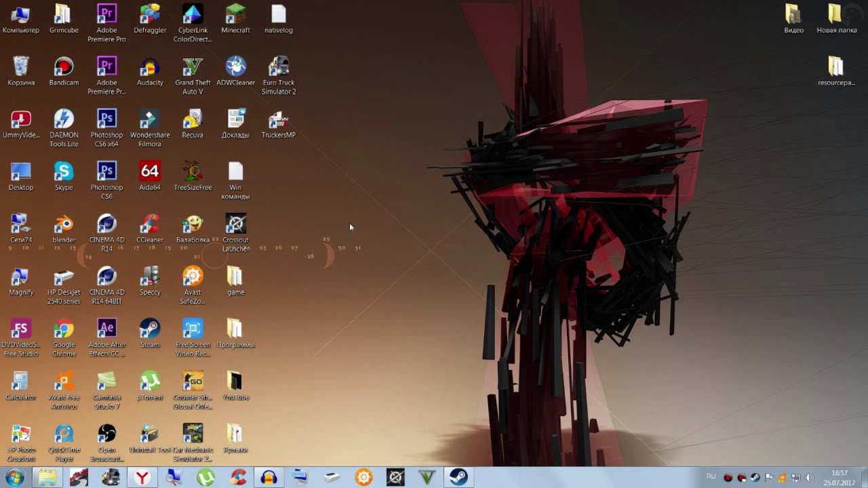Launch Free Screen Video Recorder
This screenshot has height=488, width=868.
(x=193, y=338)
